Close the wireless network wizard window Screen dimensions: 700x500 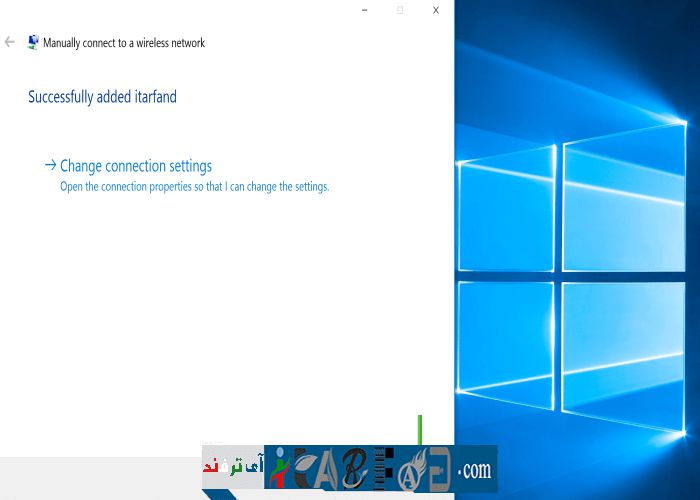coord(436,10)
